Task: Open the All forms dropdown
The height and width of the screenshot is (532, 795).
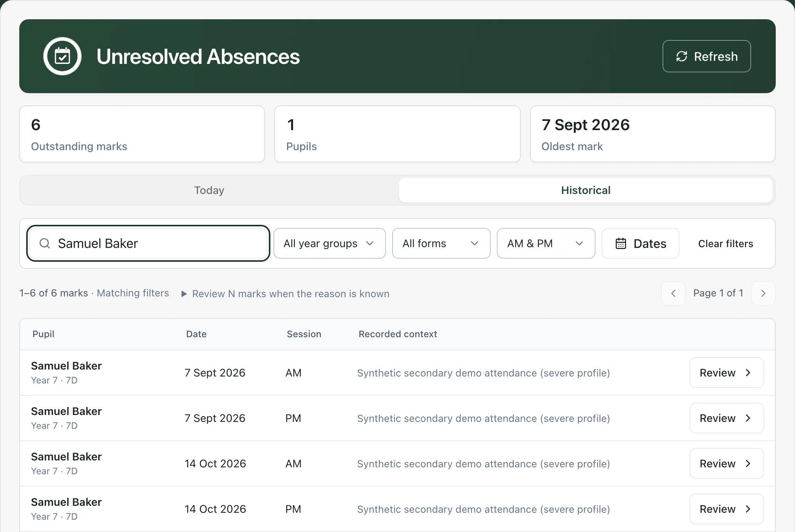Action: click(x=441, y=243)
